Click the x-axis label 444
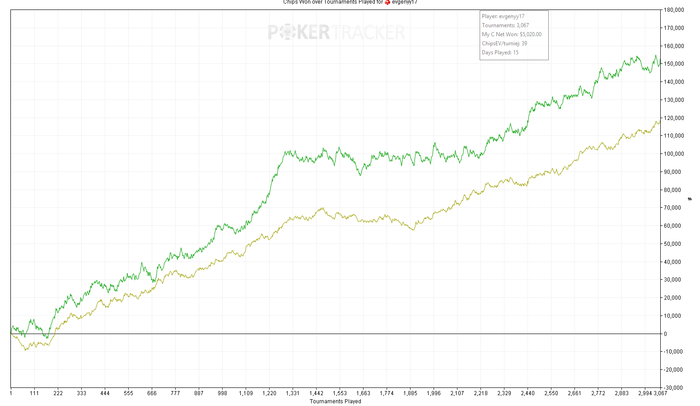700x406 pixels. [105, 393]
